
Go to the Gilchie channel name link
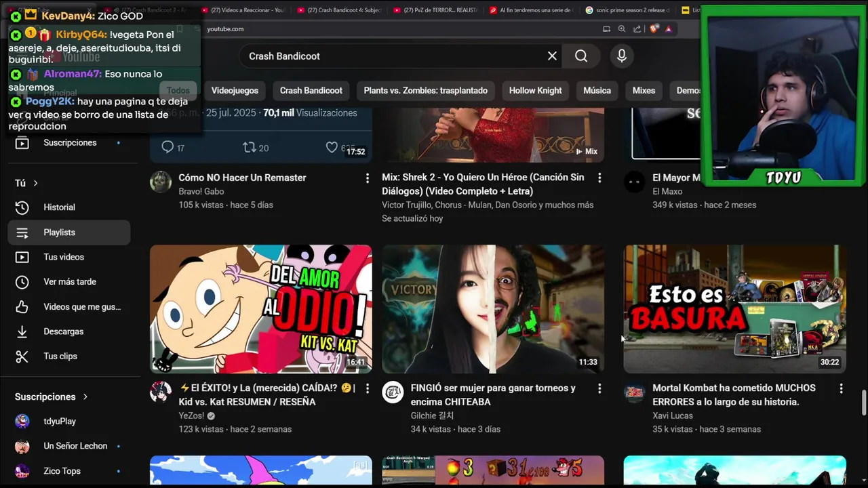432,416
